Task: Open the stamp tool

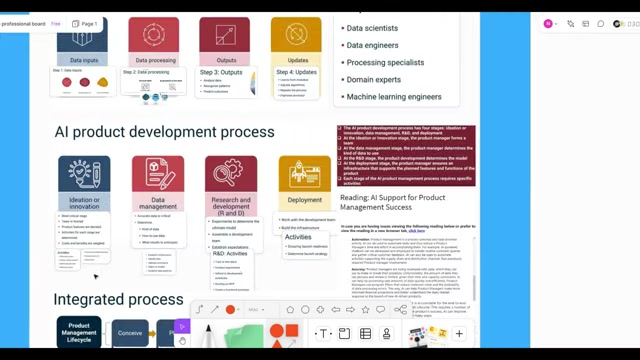Action: (x=386, y=333)
